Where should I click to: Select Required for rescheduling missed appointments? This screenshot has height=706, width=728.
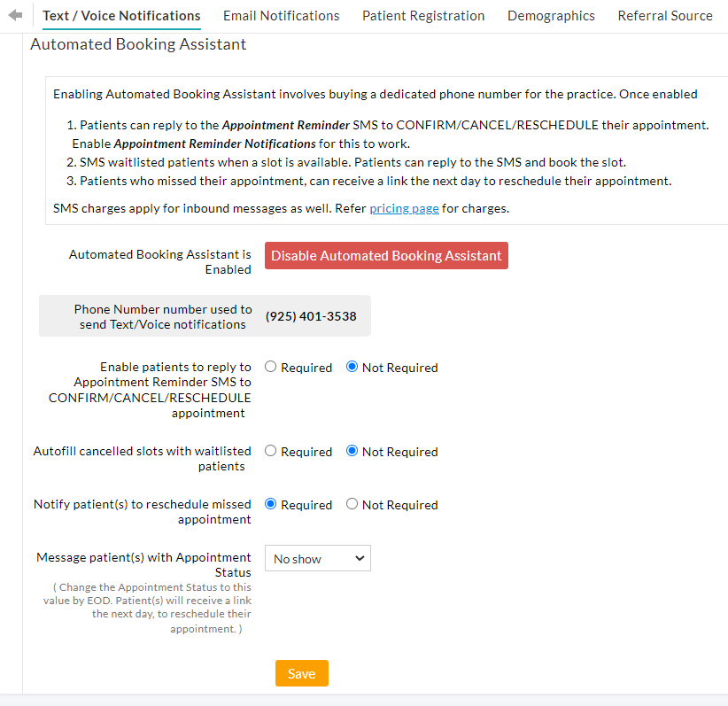click(x=270, y=503)
